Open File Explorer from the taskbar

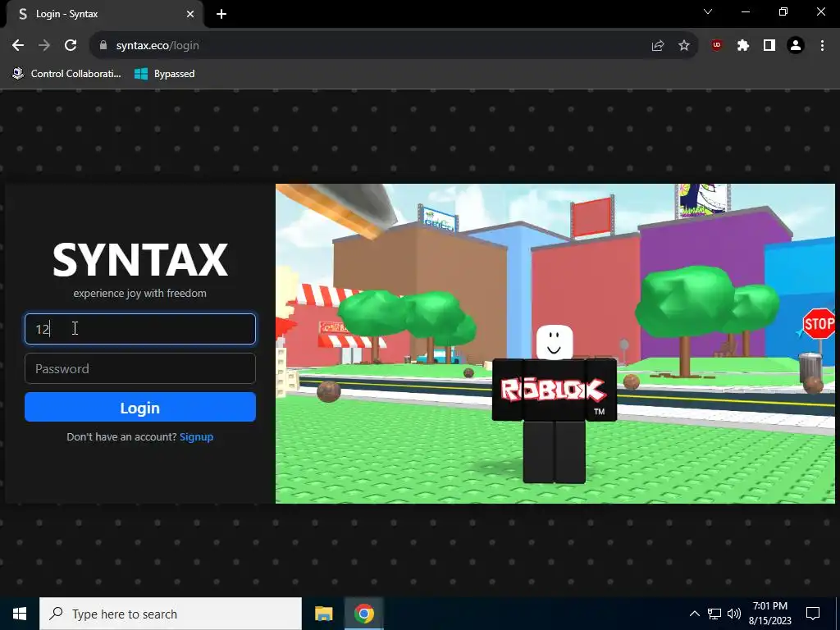[x=323, y=614]
